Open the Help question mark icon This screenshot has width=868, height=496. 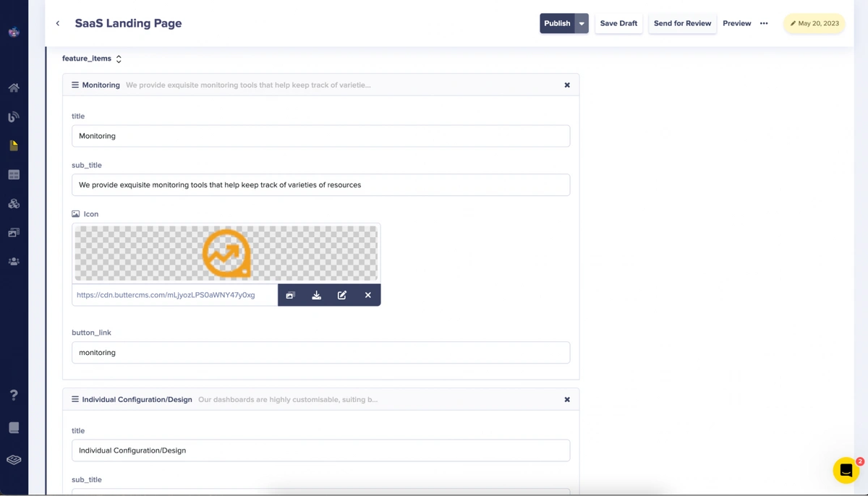[x=14, y=395]
